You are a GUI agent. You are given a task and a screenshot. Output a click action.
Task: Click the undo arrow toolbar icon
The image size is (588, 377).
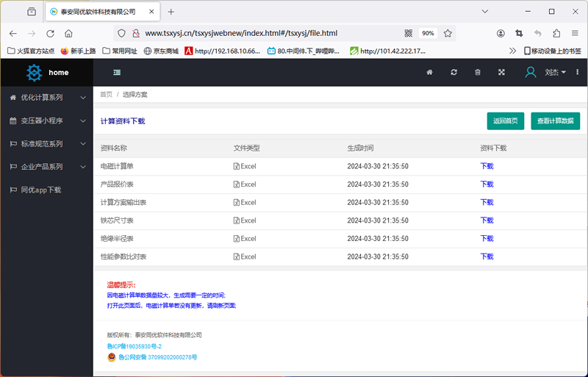pyautogui.click(x=538, y=33)
